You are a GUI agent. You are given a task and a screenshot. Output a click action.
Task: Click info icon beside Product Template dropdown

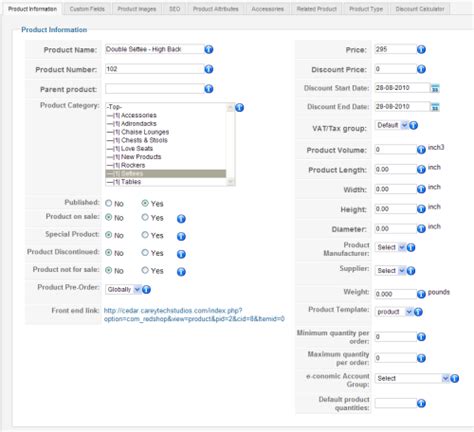pos(418,312)
